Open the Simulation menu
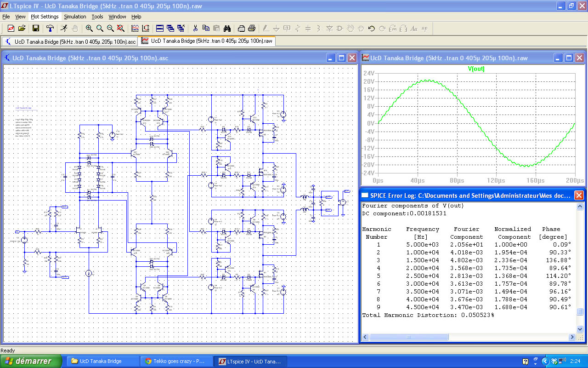Viewport: 588px width, 368px height. 75,17
